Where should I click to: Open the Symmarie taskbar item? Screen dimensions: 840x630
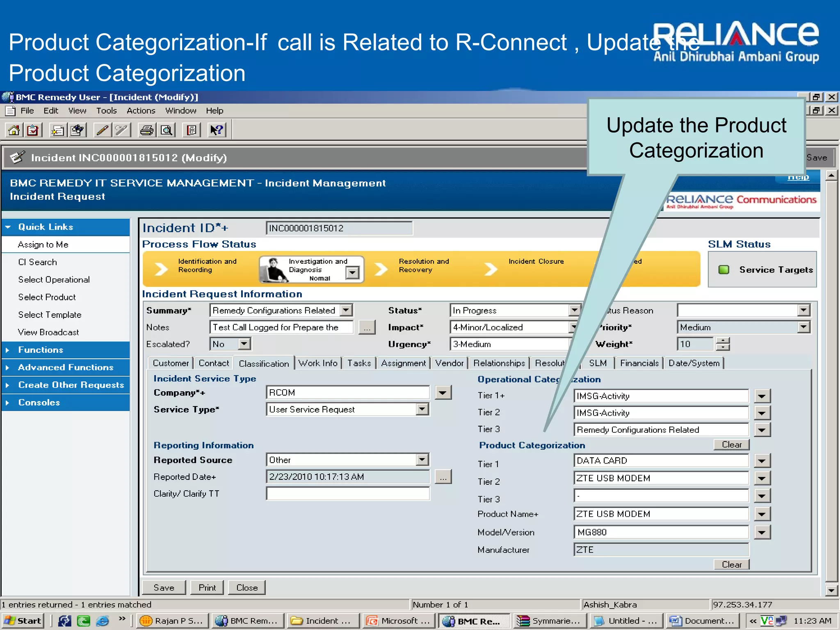550,621
